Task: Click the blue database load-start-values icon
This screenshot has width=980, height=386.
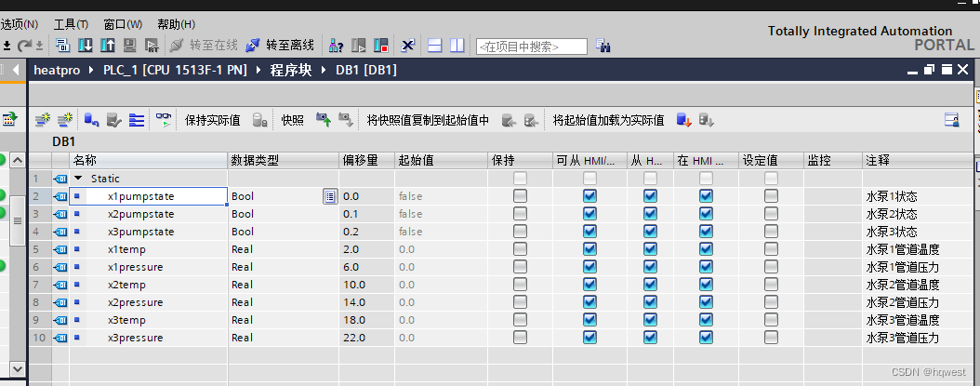Action: pos(683,120)
